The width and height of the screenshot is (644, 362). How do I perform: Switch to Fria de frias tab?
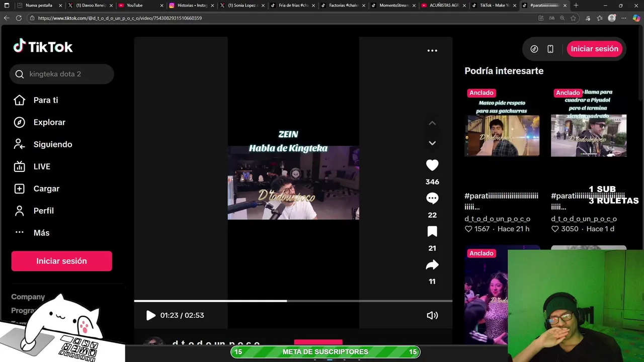[293, 5]
